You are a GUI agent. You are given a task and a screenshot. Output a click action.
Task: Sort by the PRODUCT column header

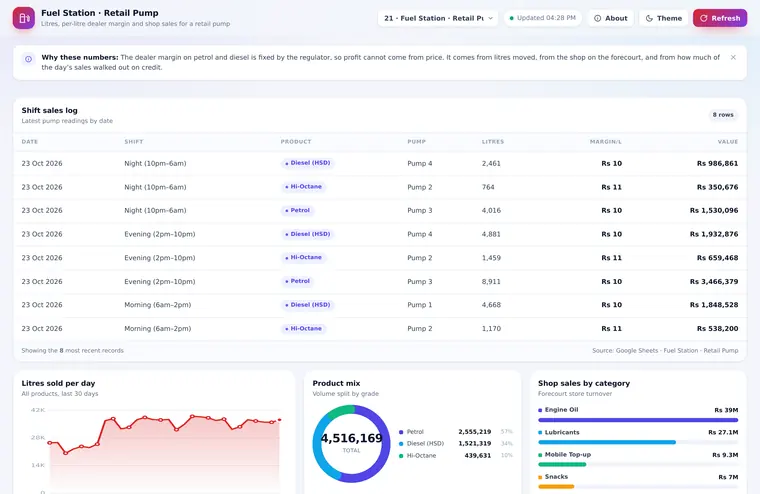pyautogui.click(x=296, y=142)
